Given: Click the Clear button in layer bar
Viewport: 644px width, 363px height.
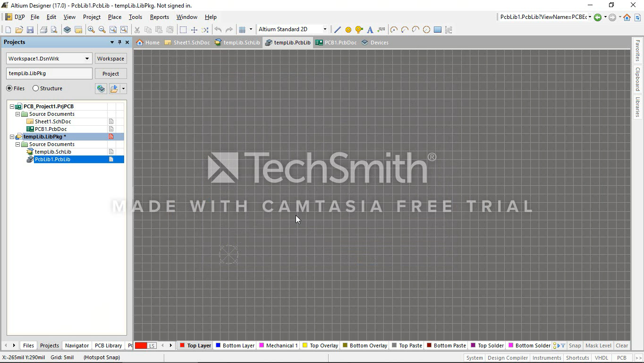Looking at the screenshot, I should pos(622,346).
